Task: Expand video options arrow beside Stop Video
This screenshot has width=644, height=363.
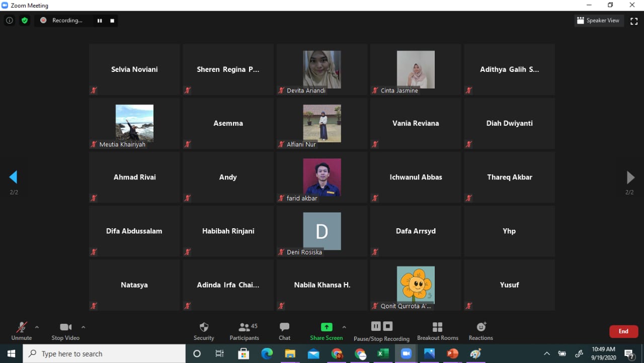Action: pyautogui.click(x=83, y=327)
